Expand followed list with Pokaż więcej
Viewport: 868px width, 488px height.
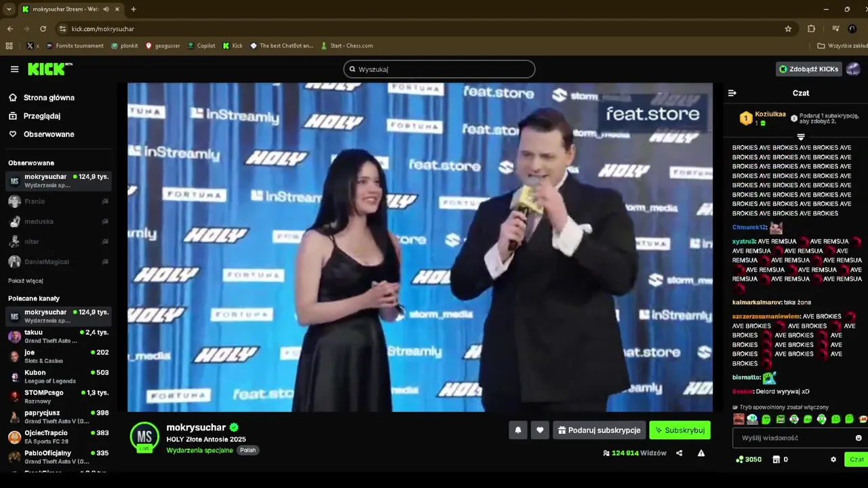pos(26,281)
